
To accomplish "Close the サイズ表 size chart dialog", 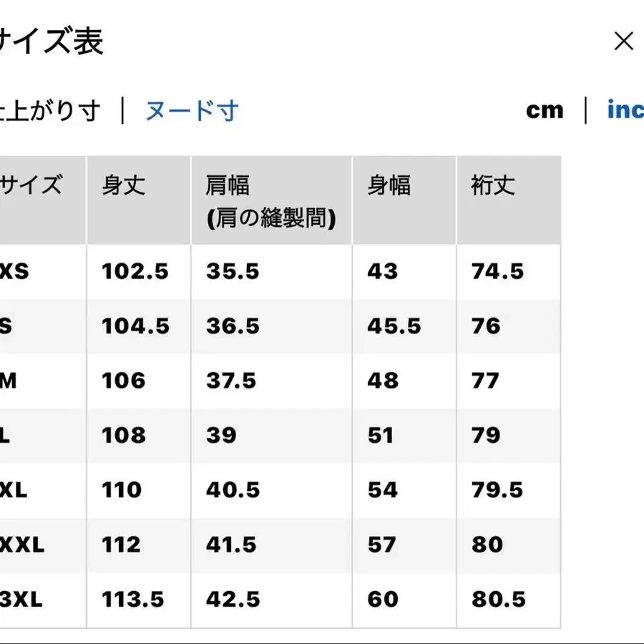I will pyautogui.click(x=624, y=41).
